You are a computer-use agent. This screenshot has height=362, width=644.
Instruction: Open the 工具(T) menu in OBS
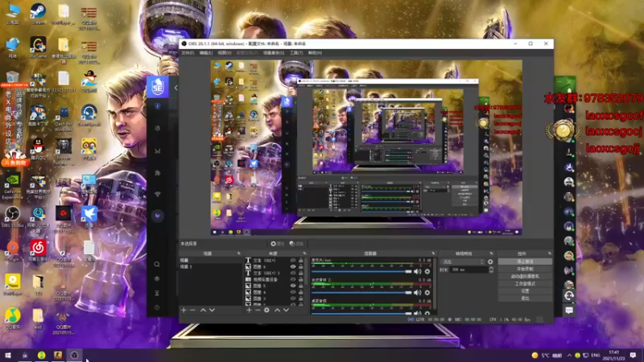[x=296, y=53]
